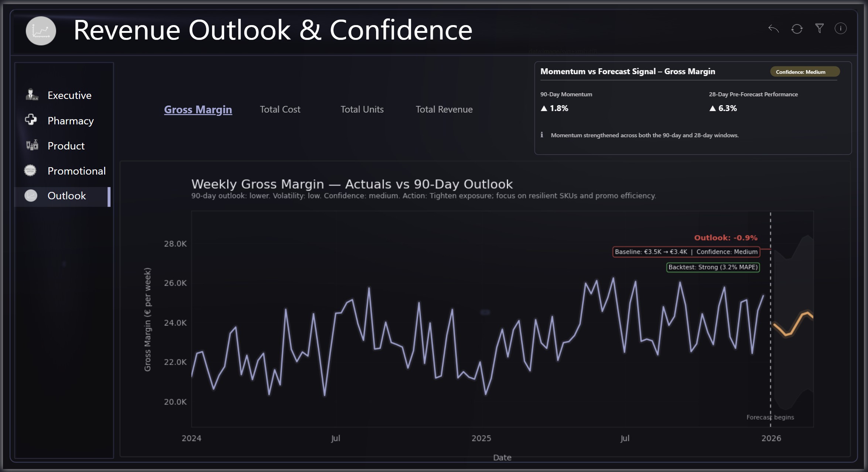Click the Promotional badge icon

tap(30, 170)
